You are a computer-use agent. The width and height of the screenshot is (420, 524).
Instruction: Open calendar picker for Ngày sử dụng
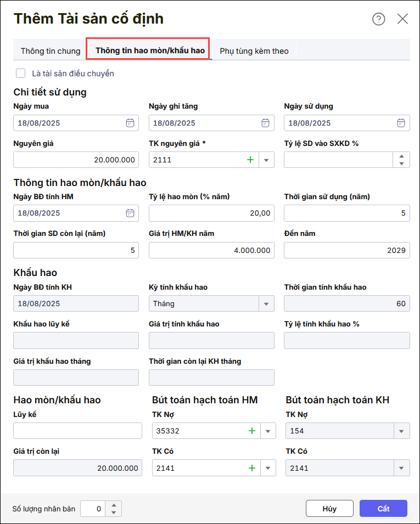[x=401, y=123]
